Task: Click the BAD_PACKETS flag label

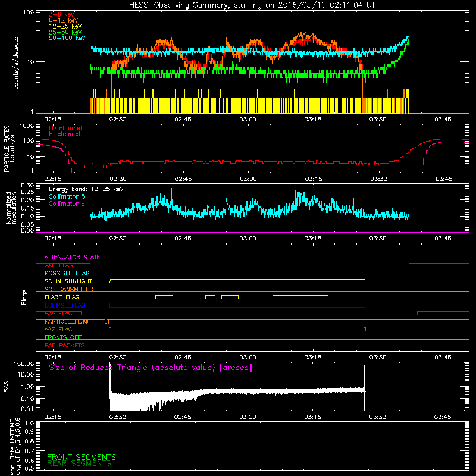Action: (x=65, y=345)
